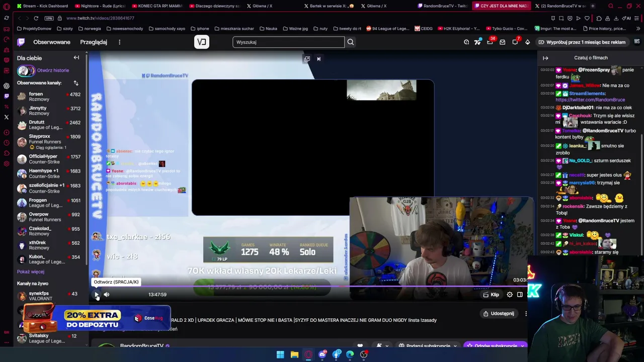The height and width of the screenshot is (362, 644).
Task: Open File Explorer from taskbar
Action: pos(294,354)
